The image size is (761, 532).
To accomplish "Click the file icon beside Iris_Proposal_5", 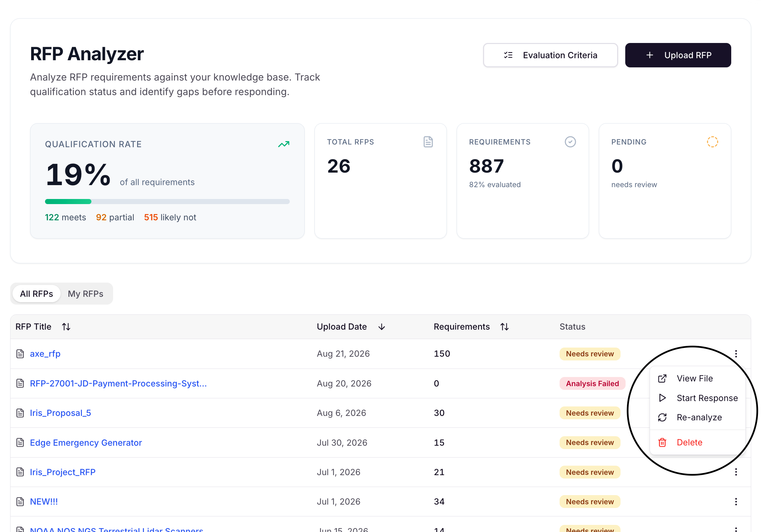I will tap(20, 413).
